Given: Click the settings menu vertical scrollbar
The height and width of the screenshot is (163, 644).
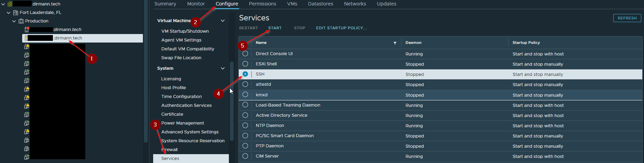Looking at the screenshot, I should pyautogui.click(x=232, y=101).
